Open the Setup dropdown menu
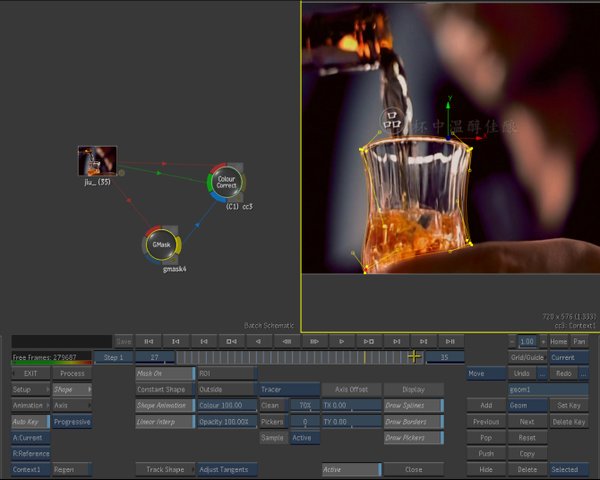The width and height of the screenshot is (600, 480). pyautogui.click(x=29, y=389)
